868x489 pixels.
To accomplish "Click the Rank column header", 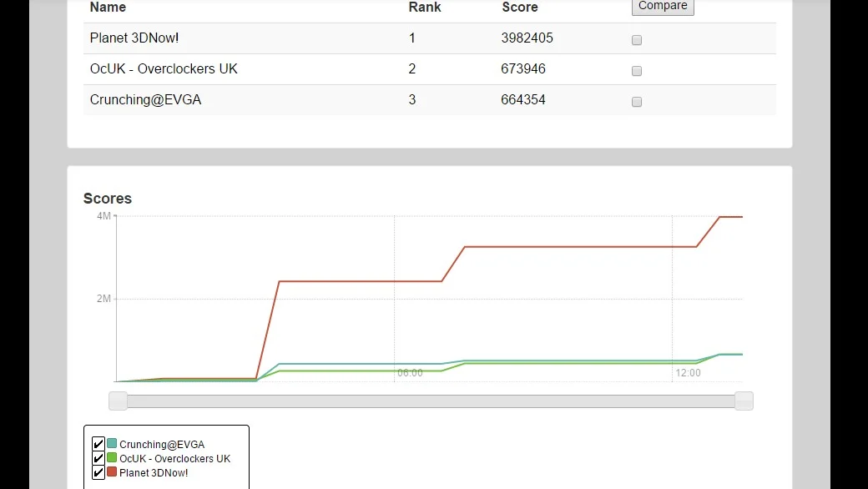I will click(x=425, y=8).
